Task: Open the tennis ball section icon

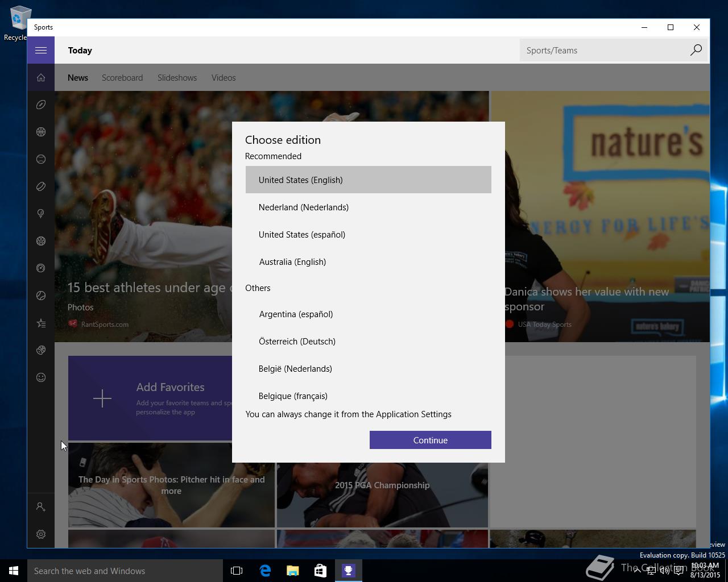Action: pyautogui.click(x=41, y=296)
